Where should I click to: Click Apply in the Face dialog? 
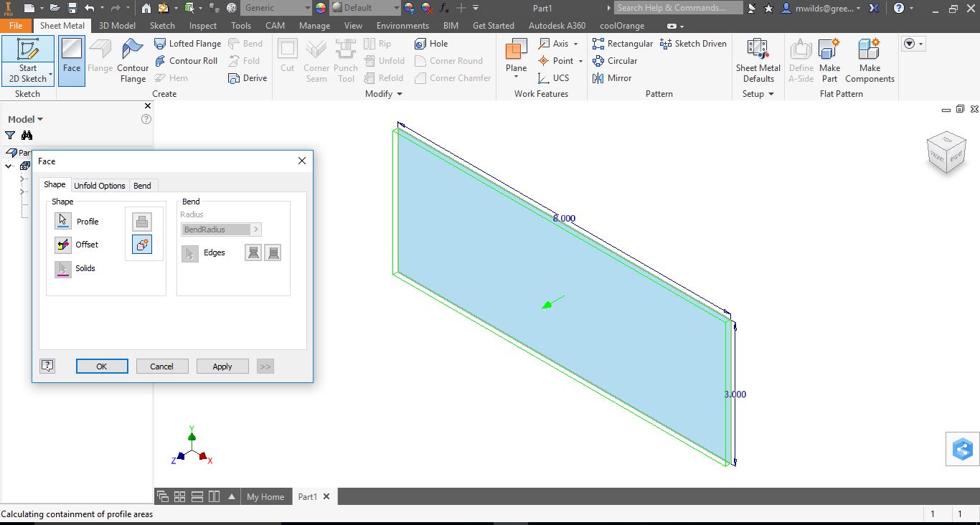[222, 366]
